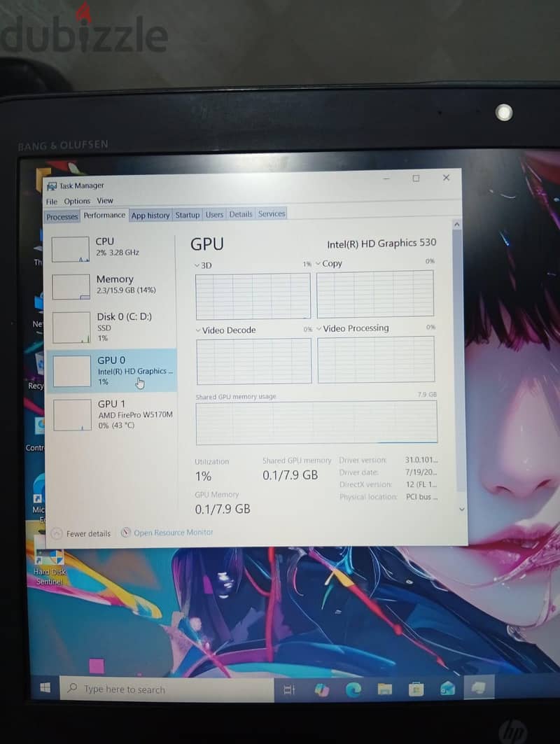Click the Driver date 7/19/20 value

(x=421, y=472)
